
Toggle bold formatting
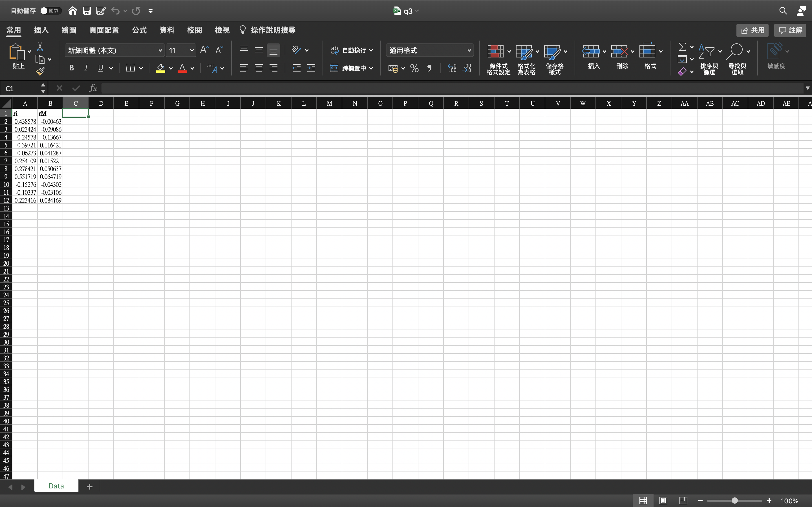coord(71,68)
